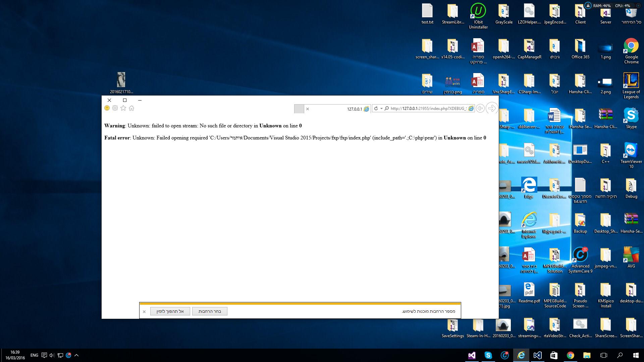Click the RAM/CPU monitor widget

[x=612, y=5]
